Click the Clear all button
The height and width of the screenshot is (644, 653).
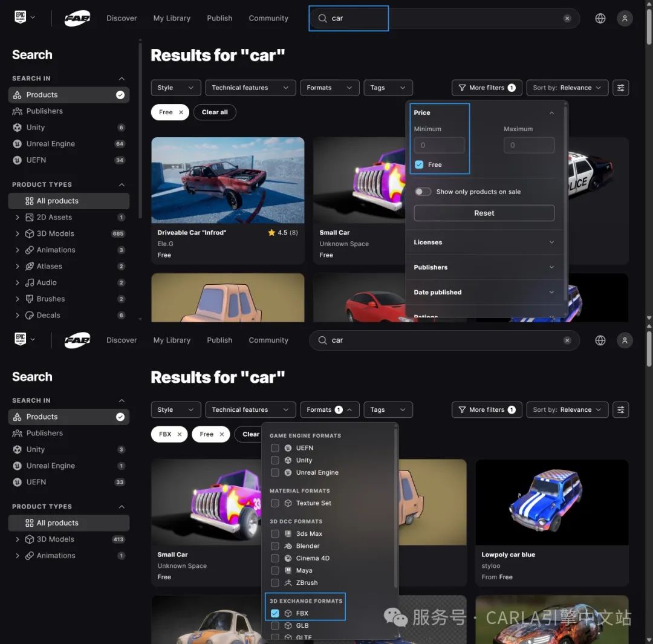(x=215, y=112)
